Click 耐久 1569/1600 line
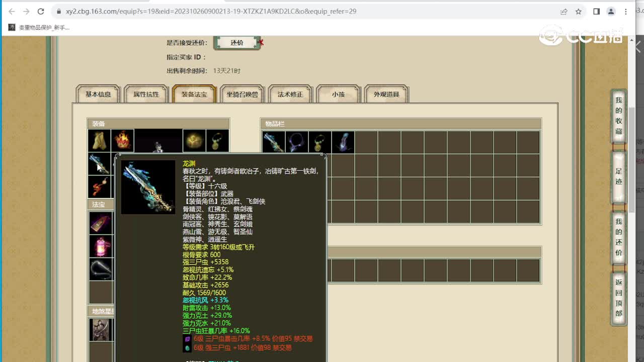The height and width of the screenshot is (362, 644). tap(204, 293)
